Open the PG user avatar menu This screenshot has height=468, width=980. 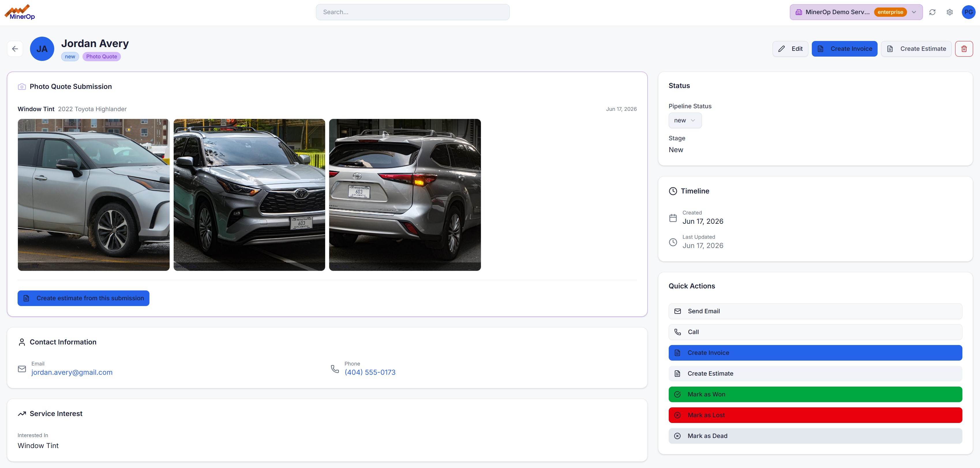[968, 12]
